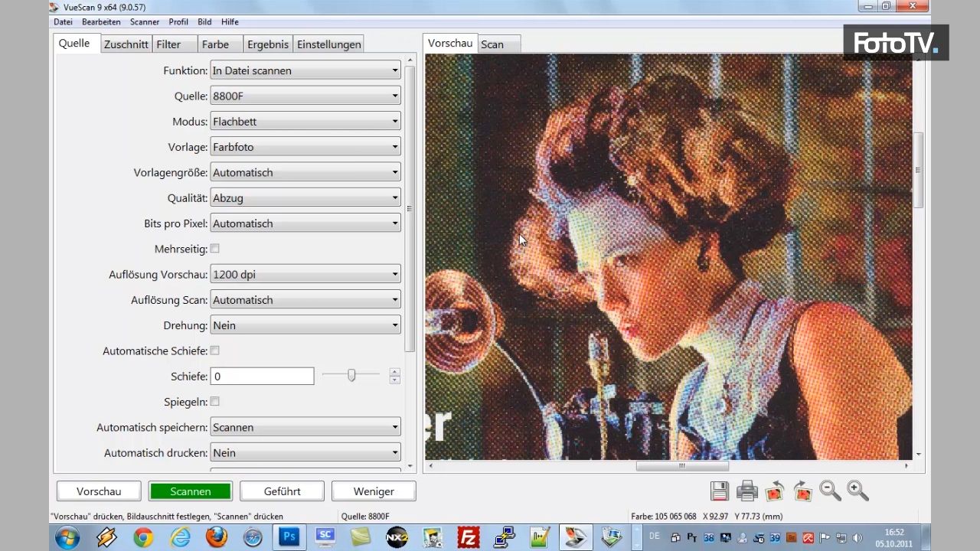Click the VueScan title bar icon
Image resolution: width=980 pixels, height=551 pixels.
point(54,7)
